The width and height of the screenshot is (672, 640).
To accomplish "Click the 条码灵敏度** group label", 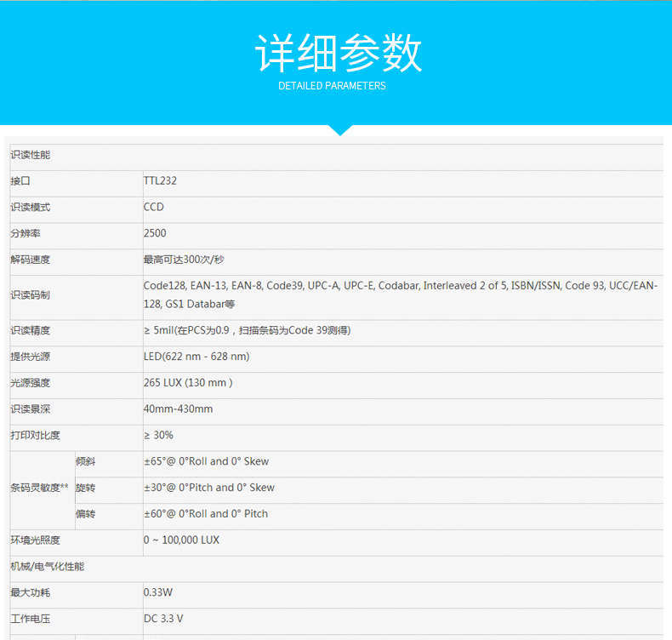I will [39, 488].
